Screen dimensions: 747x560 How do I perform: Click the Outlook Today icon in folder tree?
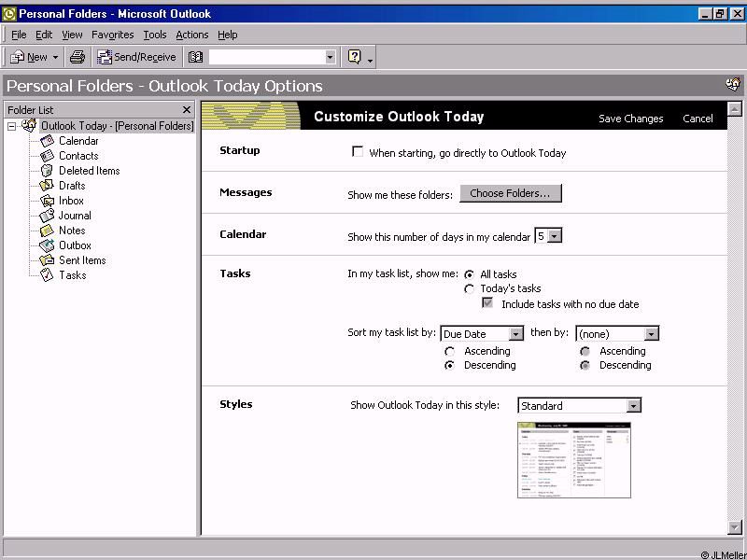(x=29, y=126)
